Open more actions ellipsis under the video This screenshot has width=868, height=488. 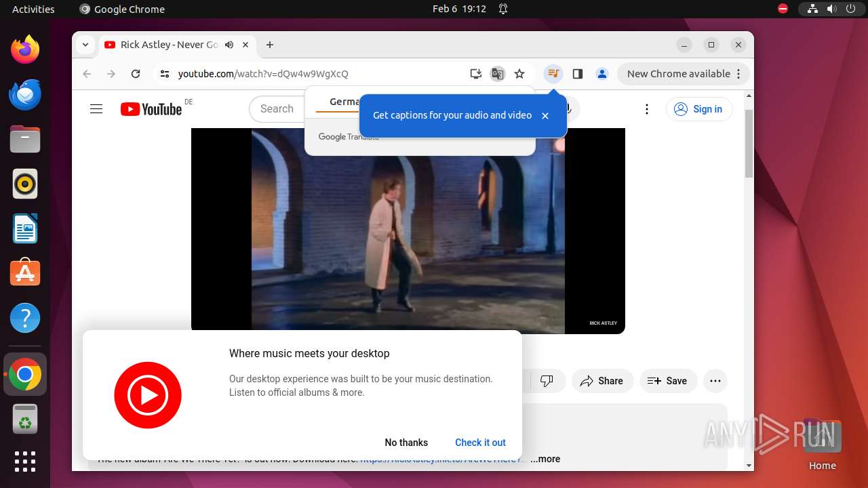point(715,381)
